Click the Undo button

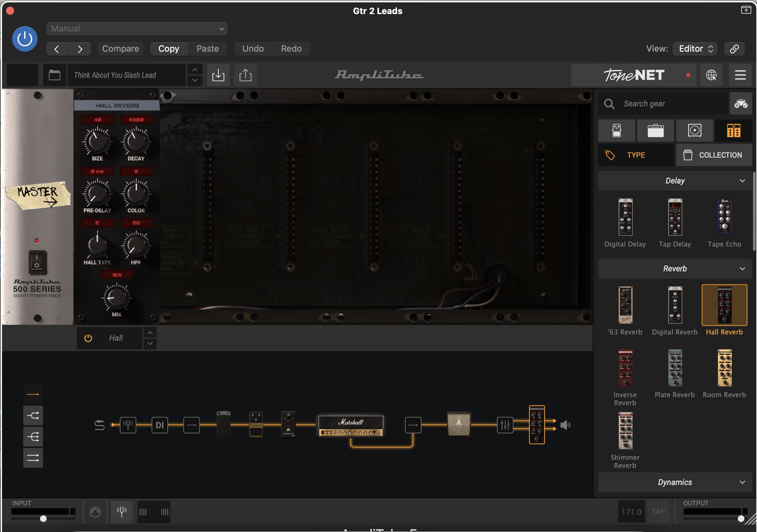[253, 49]
